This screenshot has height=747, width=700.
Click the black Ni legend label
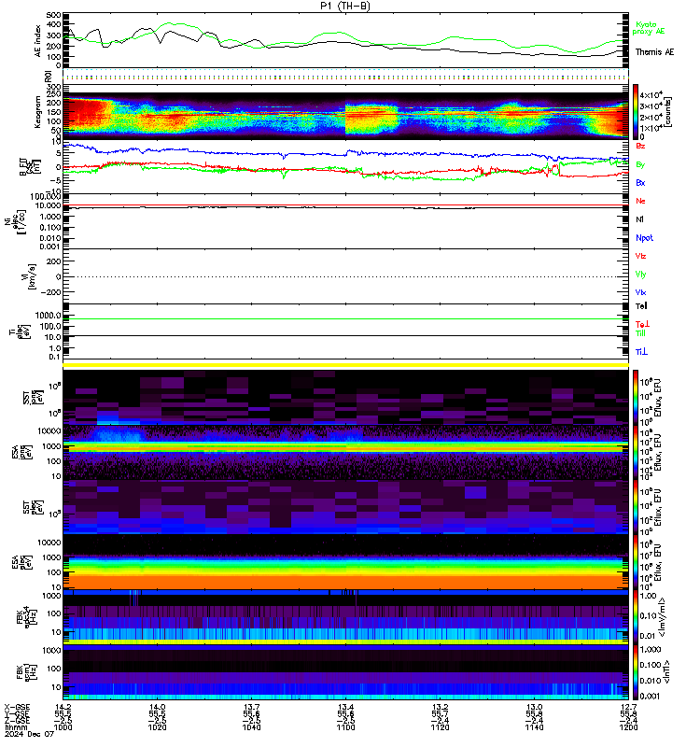point(639,219)
